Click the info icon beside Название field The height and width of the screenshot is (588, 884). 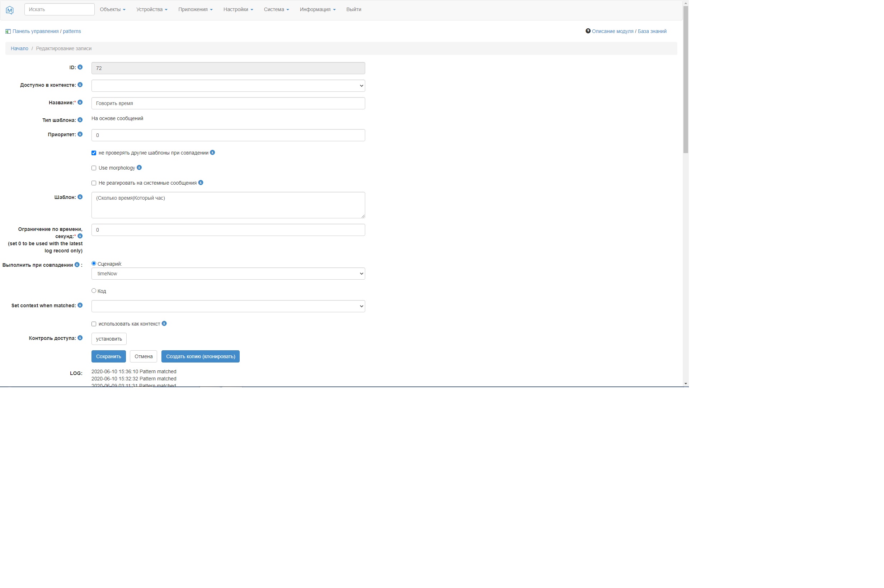click(x=80, y=102)
